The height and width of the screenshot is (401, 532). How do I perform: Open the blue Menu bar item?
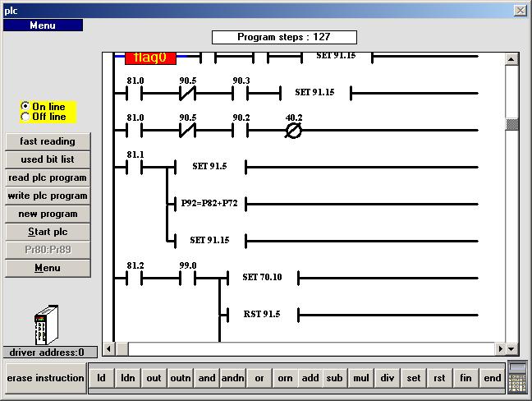43,25
